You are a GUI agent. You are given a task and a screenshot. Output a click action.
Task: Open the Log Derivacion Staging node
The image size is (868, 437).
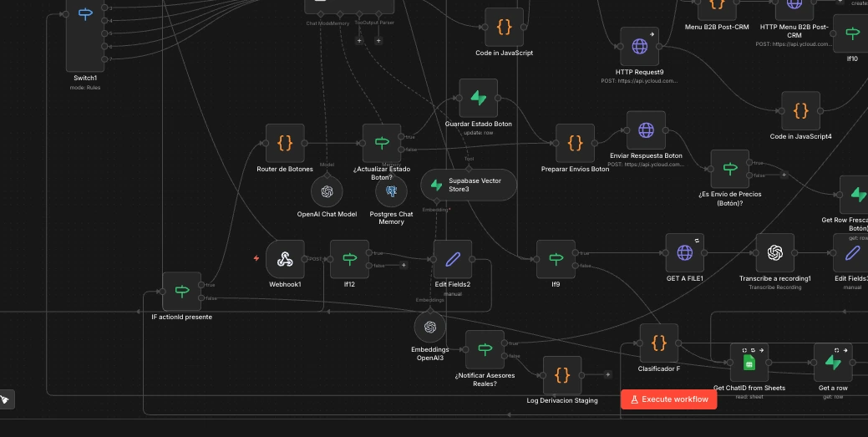(562, 375)
